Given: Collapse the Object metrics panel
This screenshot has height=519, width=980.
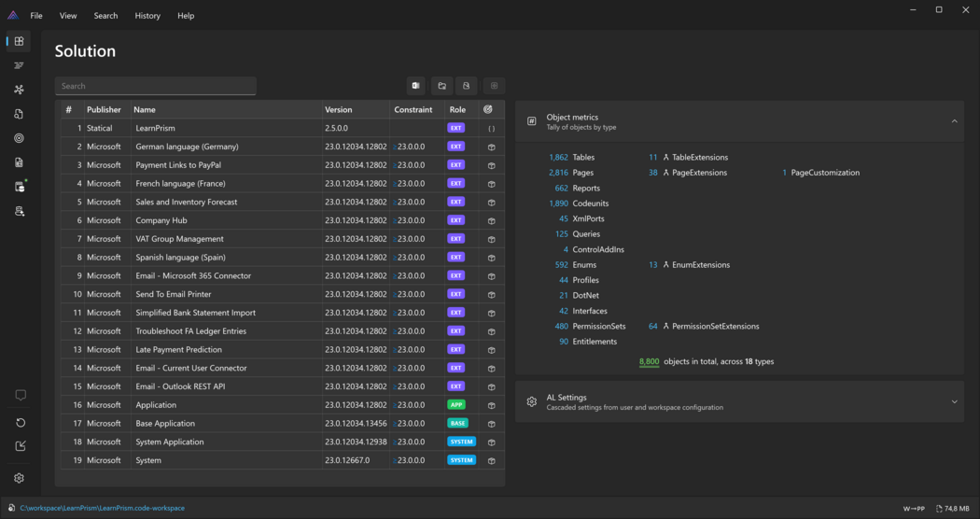Looking at the screenshot, I should [x=954, y=121].
